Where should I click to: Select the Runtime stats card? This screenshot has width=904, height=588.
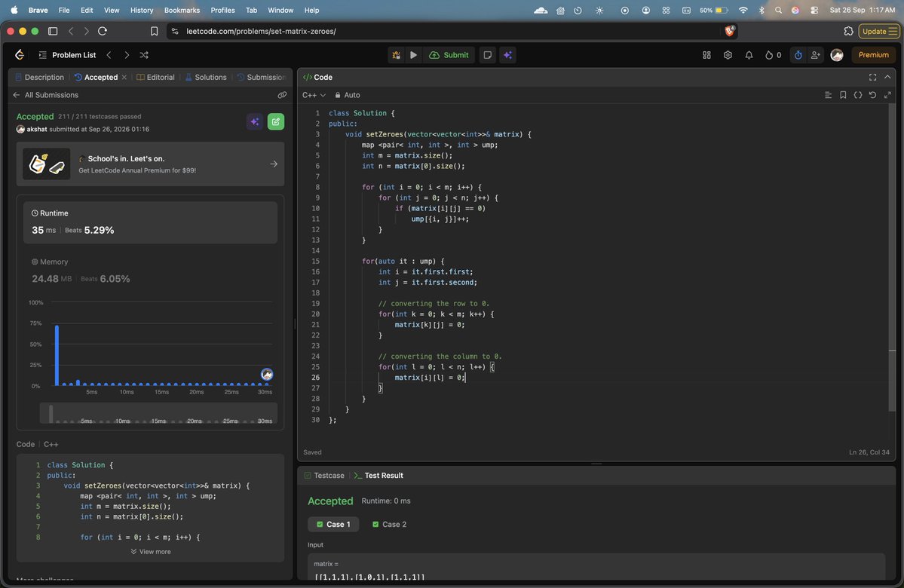151,222
